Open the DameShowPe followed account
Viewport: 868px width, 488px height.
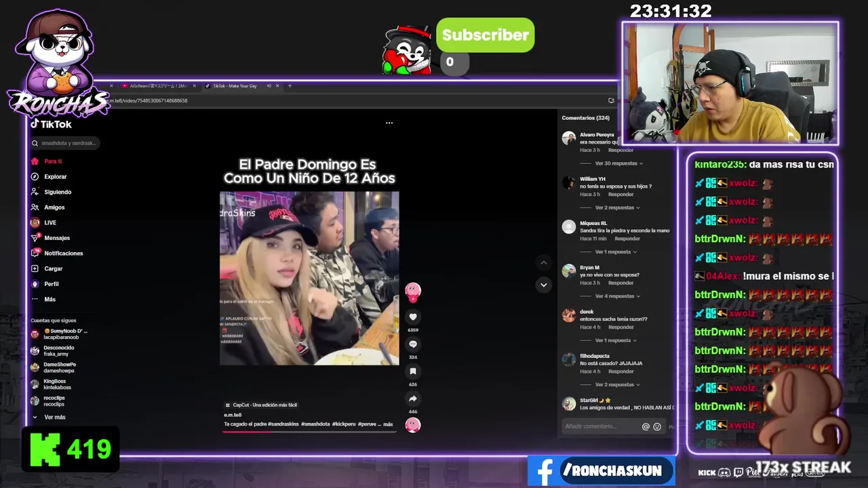53,367
